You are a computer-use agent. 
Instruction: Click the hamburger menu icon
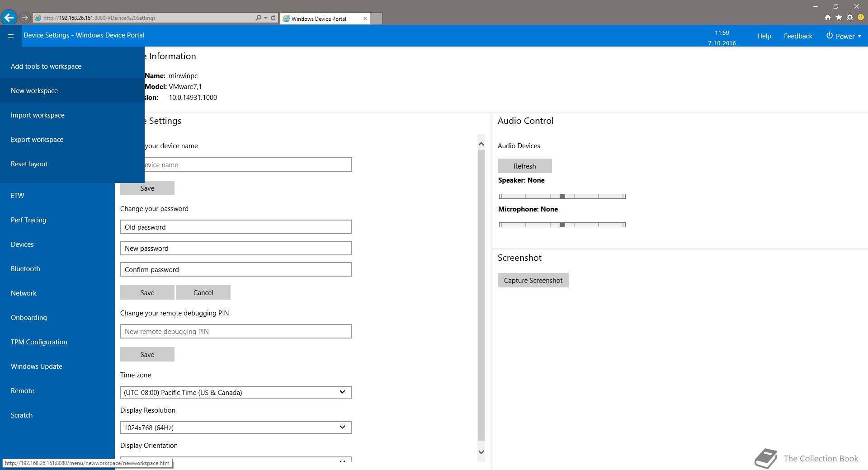coord(11,36)
